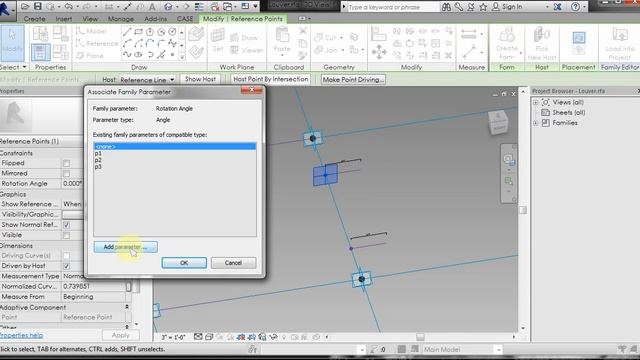Click the Make Point Driving button
The image size is (640, 360).
[x=353, y=80]
